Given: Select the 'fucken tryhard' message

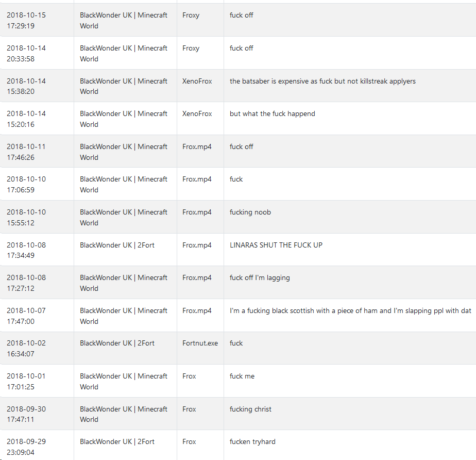Looking at the screenshot, I should pyautogui.click(x=252, y=442).
